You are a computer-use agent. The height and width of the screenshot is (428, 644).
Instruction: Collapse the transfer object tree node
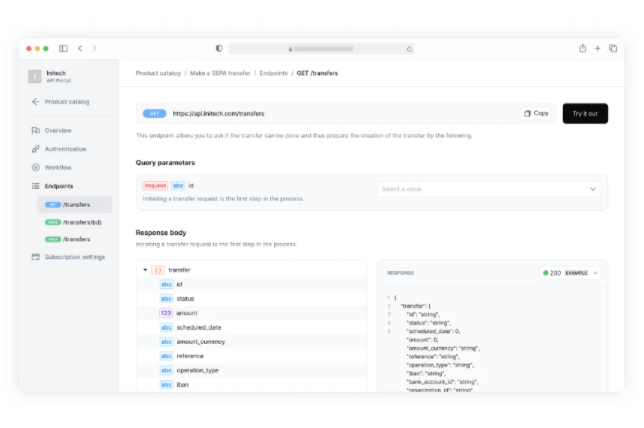[x=145, y=270]
